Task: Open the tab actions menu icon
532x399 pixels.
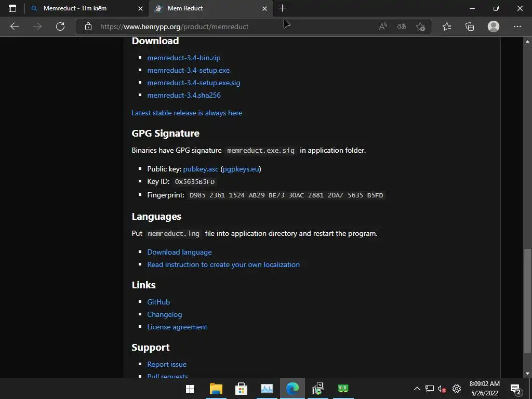Action: click(12, 8)
